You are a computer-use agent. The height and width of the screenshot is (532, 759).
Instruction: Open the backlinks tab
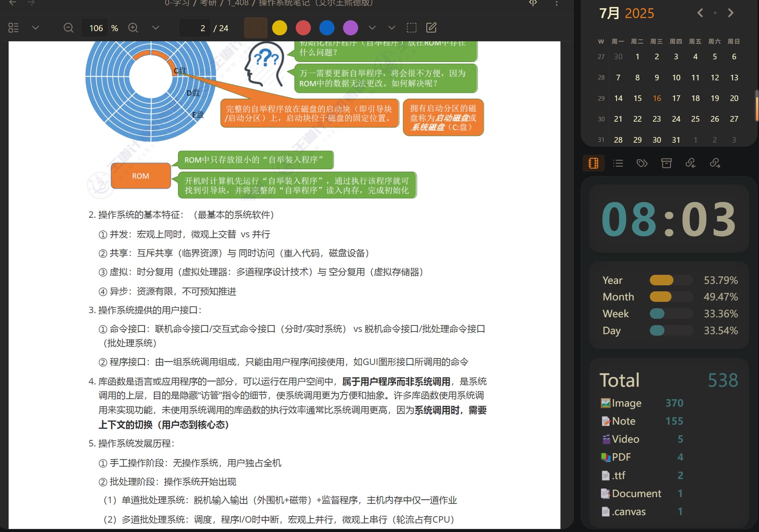tap(691, 163)
